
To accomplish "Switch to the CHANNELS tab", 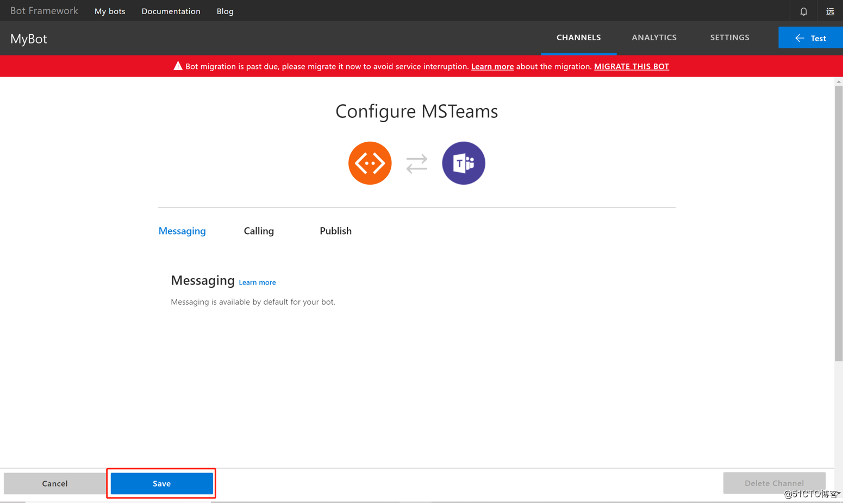I will pos(578,37).
